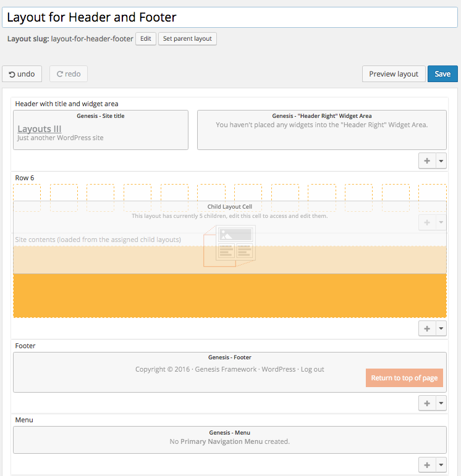Viewport: 461px width, 476px height.
Task: Add row with plus below Header row
Action: pos(427,161)
